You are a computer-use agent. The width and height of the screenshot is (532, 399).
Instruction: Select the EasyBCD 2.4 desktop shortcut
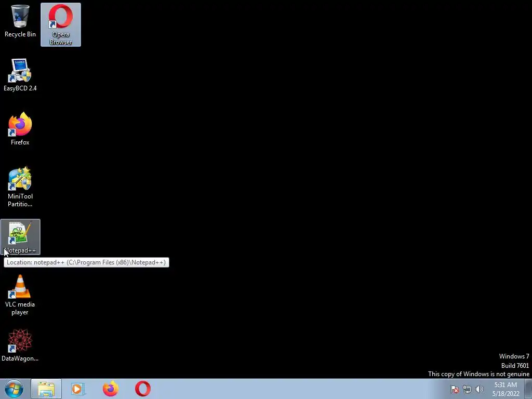point(20,75)
